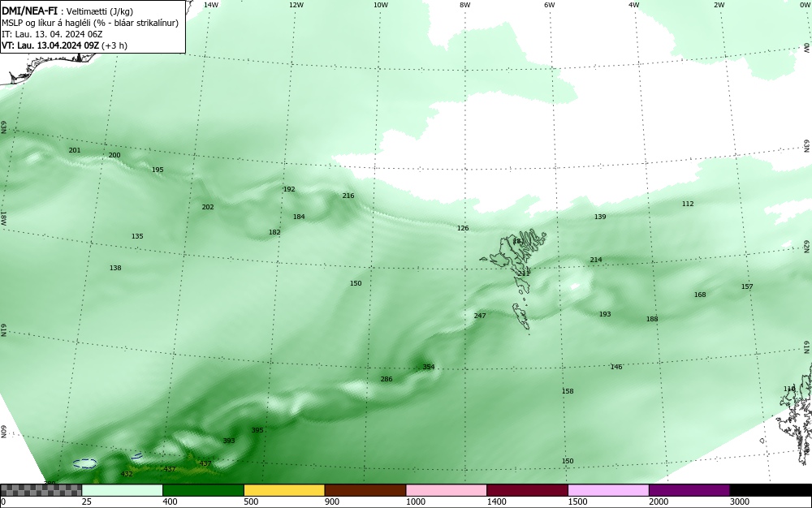This screenshot has width=812, height=508.
Task: Select the pink 1000–1400 legend swatch
Action: 447,490
